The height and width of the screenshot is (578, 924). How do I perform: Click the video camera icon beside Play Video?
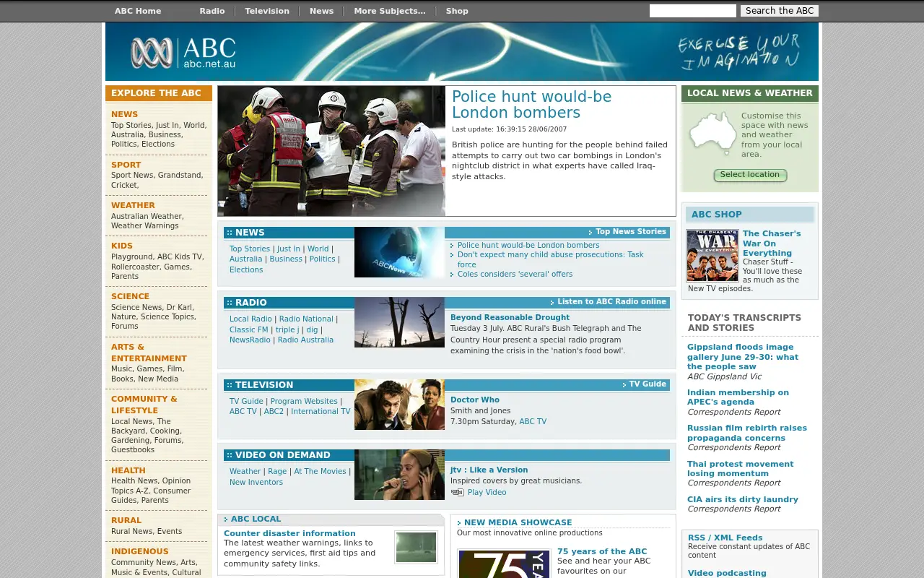pyautogui.click(x=457, y=493)
